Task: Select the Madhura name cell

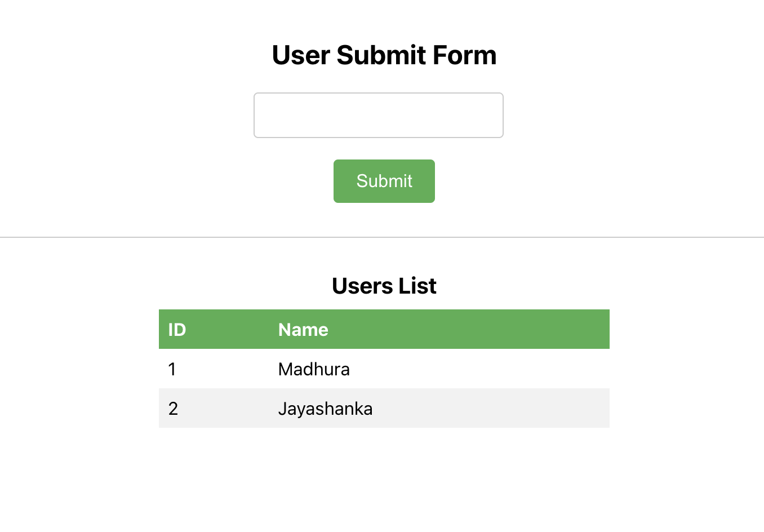Action: pyautogui.click(x=314, y=369)
